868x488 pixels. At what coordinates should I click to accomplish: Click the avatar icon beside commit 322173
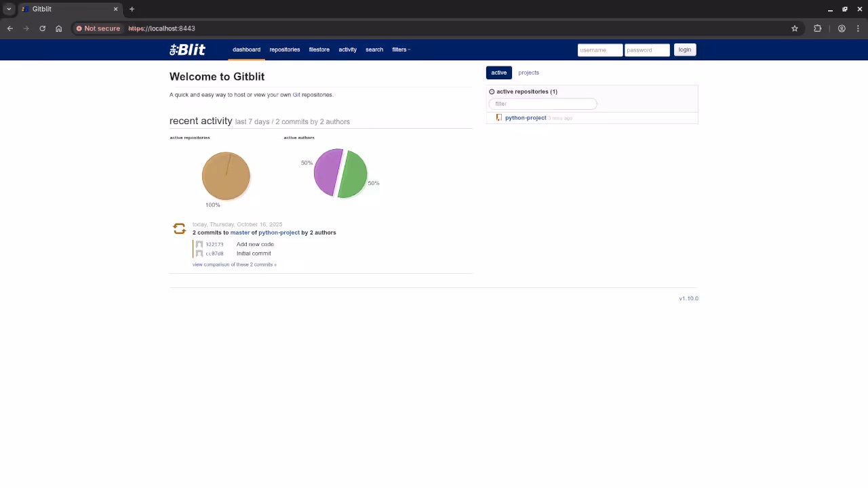pyautogui.click(x=199, y=245)
